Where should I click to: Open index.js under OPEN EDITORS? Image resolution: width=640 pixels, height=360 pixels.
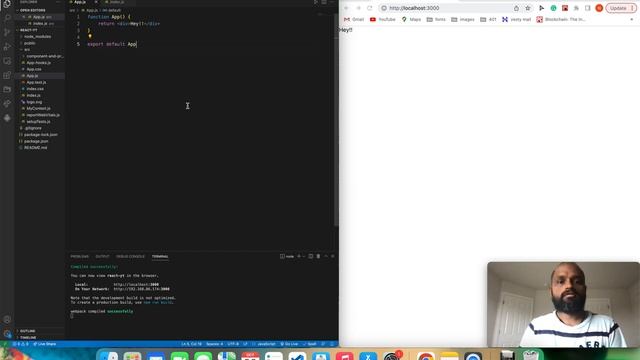click(41, 24)
